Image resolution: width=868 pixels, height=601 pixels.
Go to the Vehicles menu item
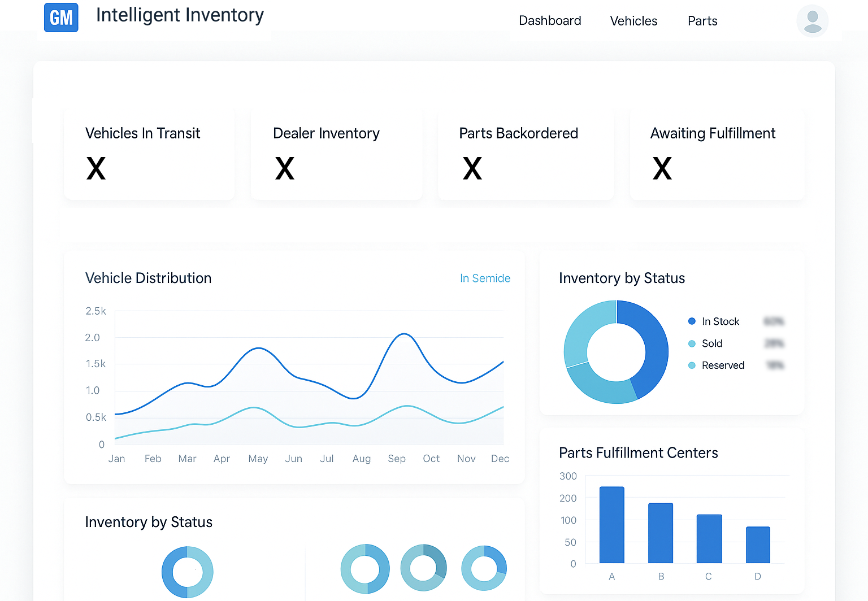pyautogui.click(x=633, y=21)
